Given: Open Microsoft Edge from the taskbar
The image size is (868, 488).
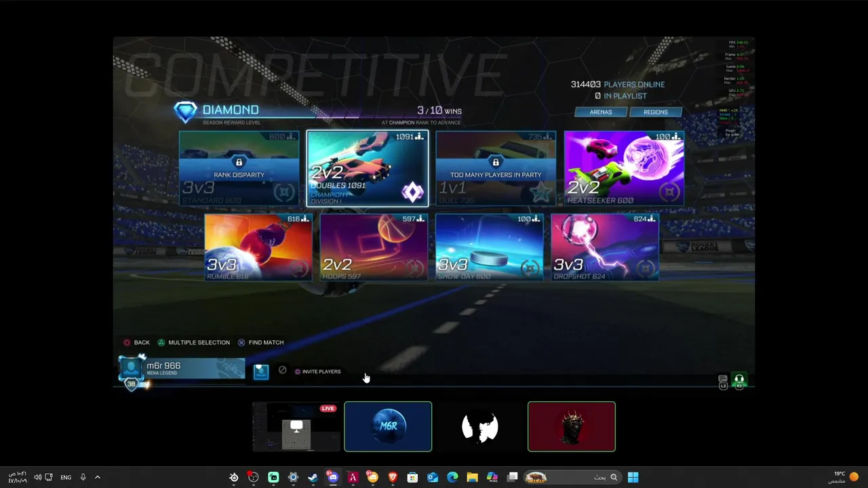Looking at the screenshot, I should click(452, 477).
